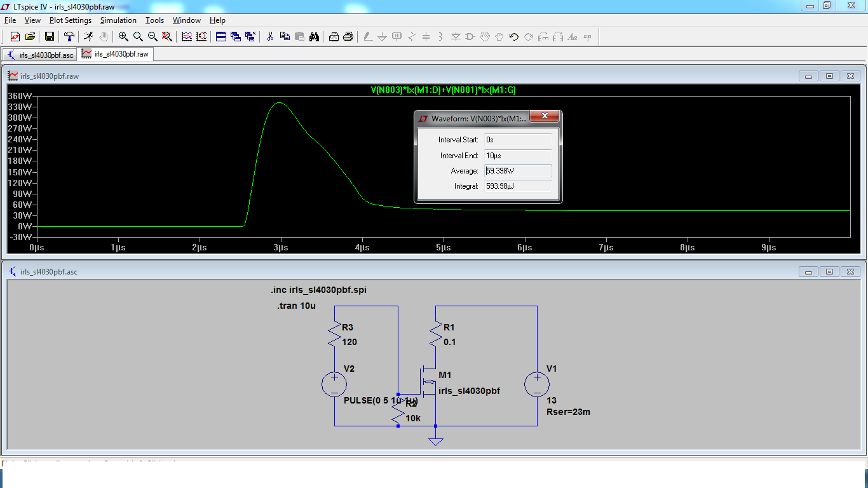Click the Redo arrow icon
This screenshot has height=488, width=868.
coord(529,37)
